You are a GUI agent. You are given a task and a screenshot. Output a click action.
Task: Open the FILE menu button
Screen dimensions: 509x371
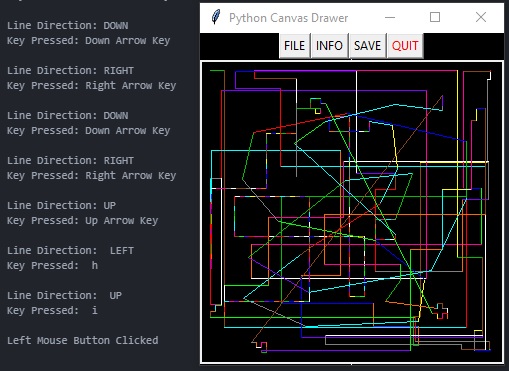click(295, 46)
